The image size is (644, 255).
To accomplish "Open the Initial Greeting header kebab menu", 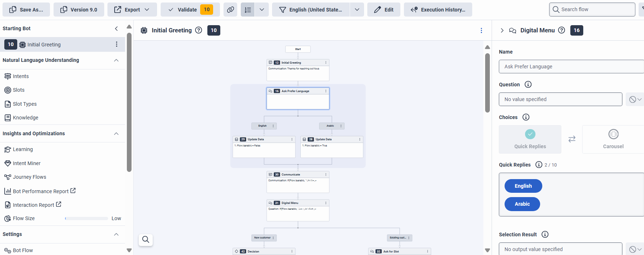I will tap(481, 31).
